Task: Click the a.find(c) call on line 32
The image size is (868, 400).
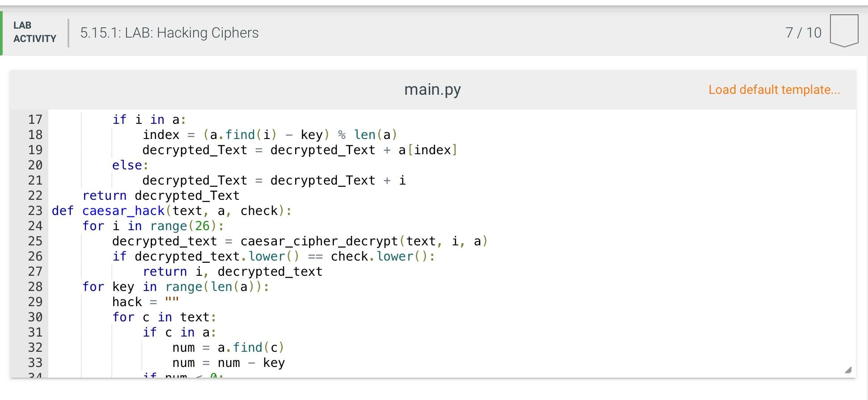Action: 250,347
